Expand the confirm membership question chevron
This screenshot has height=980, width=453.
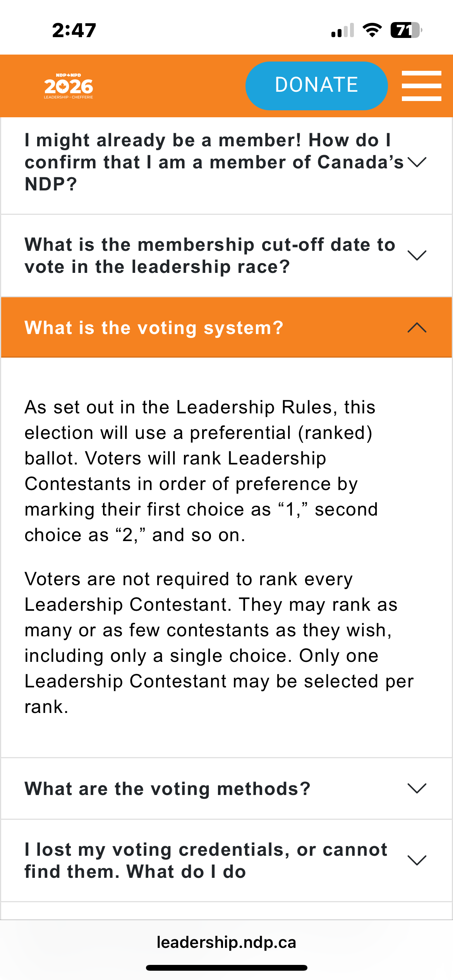click(x=417, y=162)
